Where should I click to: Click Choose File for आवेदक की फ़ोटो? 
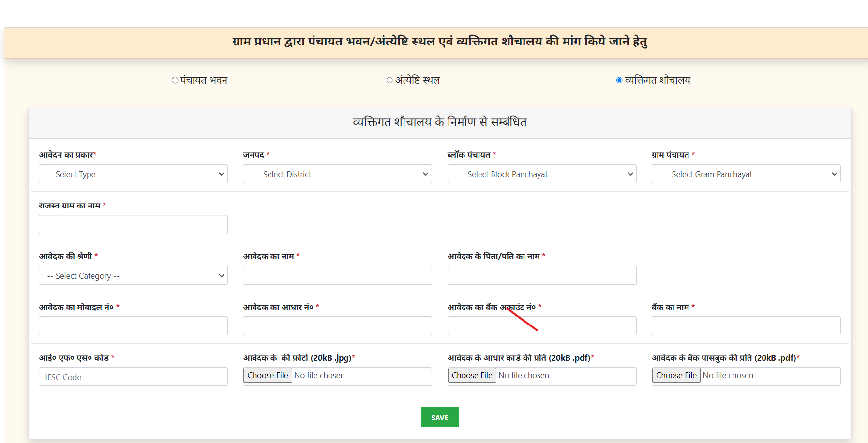tap(267, 375)
